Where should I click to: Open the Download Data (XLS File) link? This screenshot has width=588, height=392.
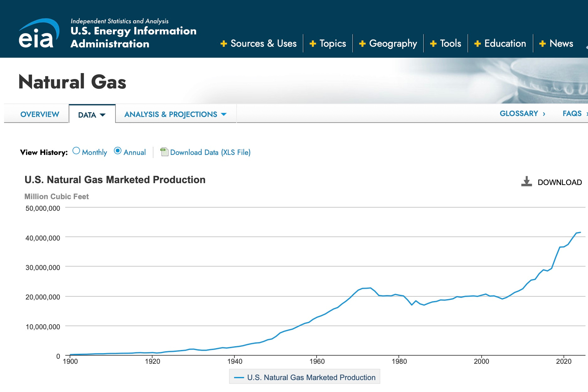point(210,152)
